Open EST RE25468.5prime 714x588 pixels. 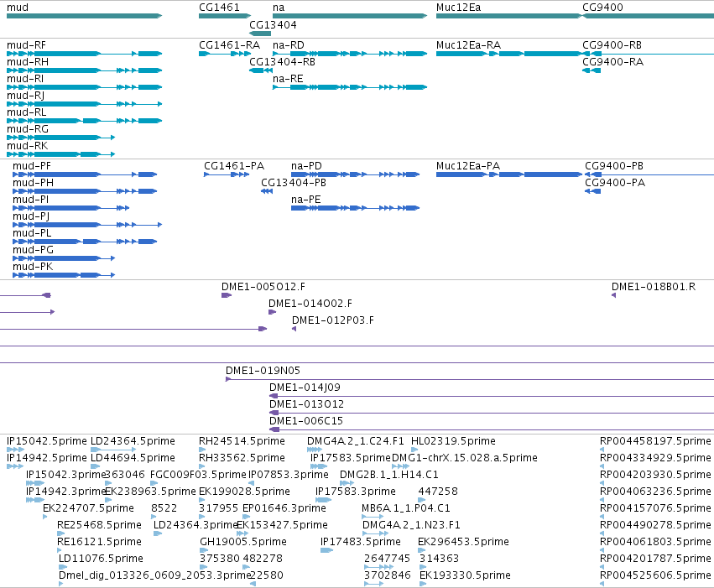click(x=61, y=533)
